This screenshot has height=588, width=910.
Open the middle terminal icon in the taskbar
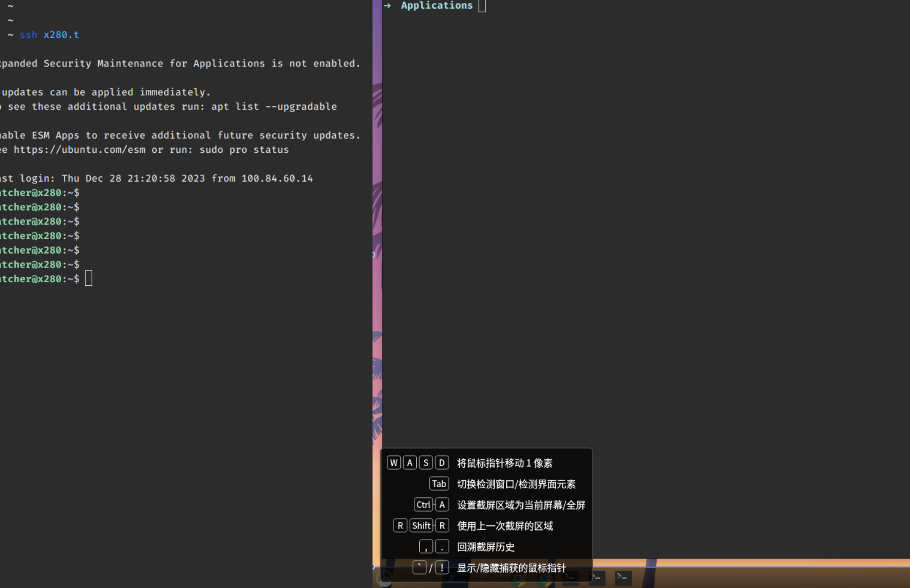pyautogui.click(x=597, y=578)
